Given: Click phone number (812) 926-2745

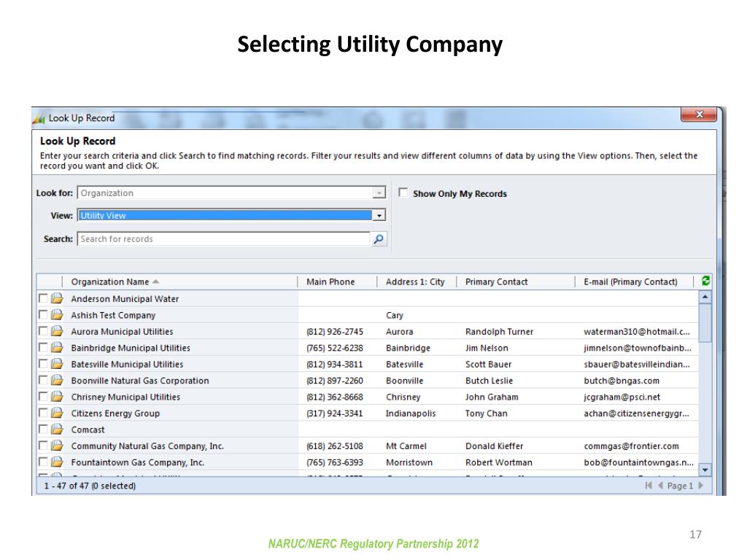Looking at the screenshot, I should pos(334,332).
